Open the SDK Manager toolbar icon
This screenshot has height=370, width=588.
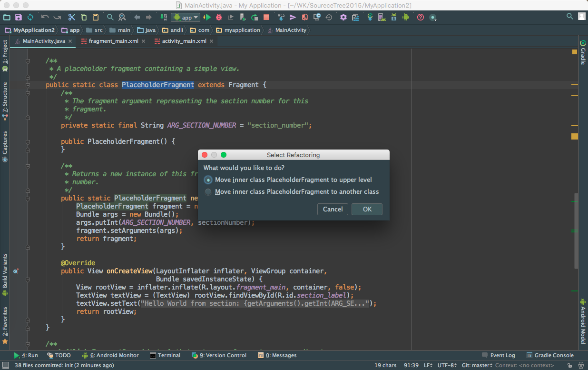(394, 17)
